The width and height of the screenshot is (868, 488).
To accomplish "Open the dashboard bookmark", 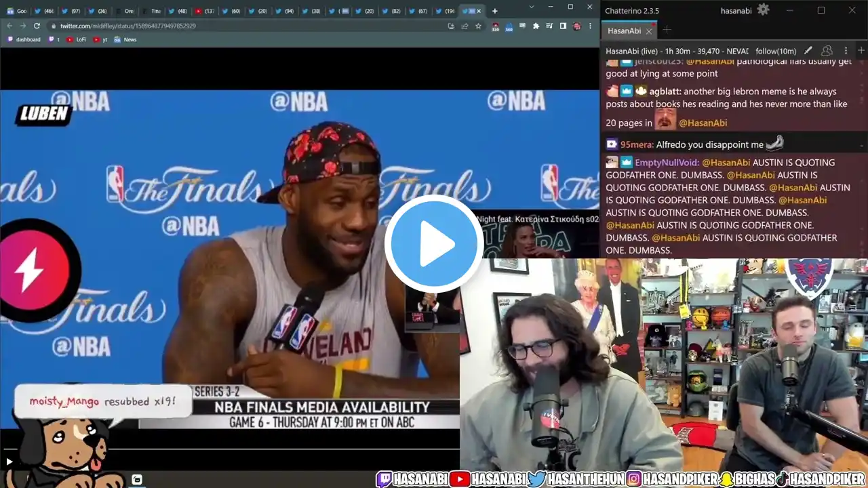I will [24, 39].
